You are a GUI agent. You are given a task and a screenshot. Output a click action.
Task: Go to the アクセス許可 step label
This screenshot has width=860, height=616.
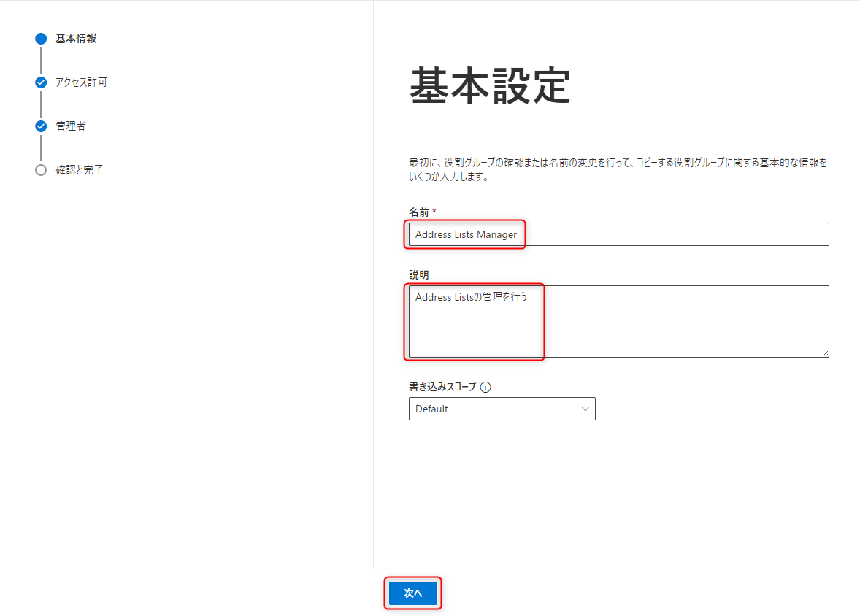[x=81, y=82]
